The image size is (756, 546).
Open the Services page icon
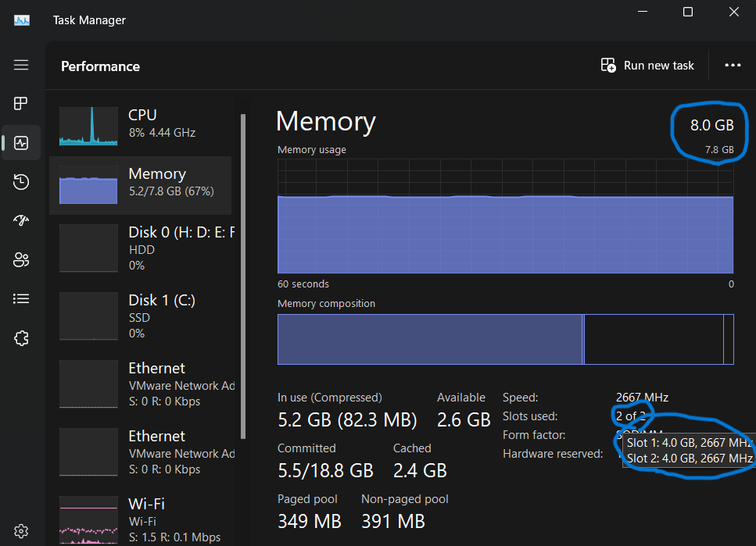pyautogui.click(x=21, y=337)
